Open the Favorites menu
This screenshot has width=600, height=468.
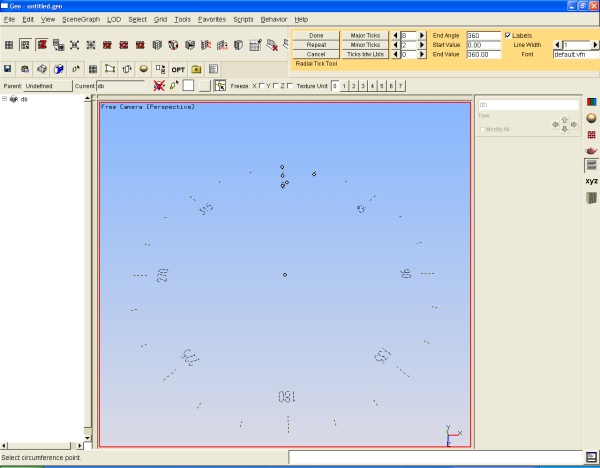pos(211,19)
